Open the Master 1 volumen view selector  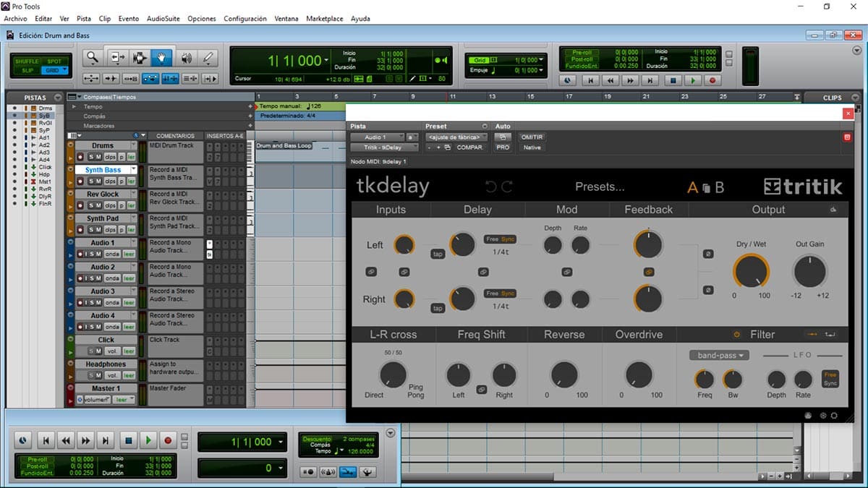point(98,400)
